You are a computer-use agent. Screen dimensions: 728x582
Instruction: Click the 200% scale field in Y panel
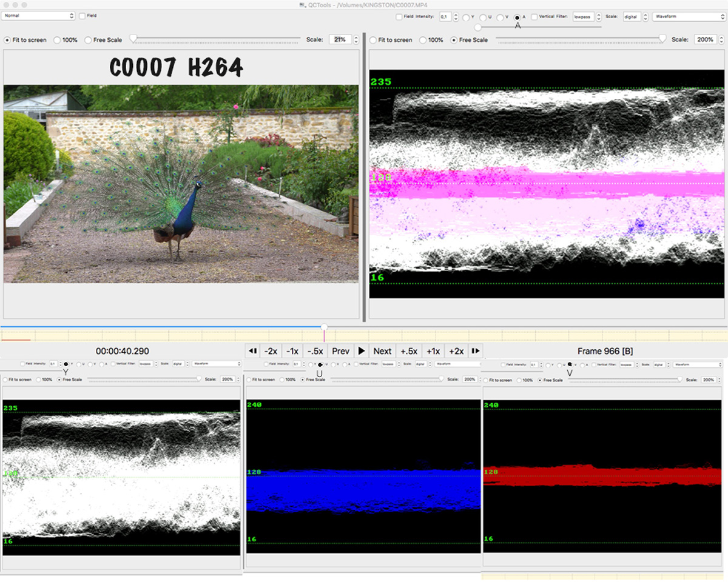227,379
